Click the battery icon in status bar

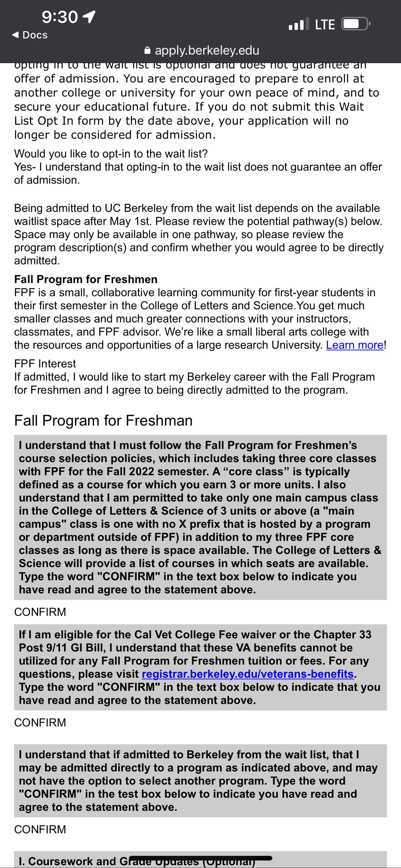point(355,24)
